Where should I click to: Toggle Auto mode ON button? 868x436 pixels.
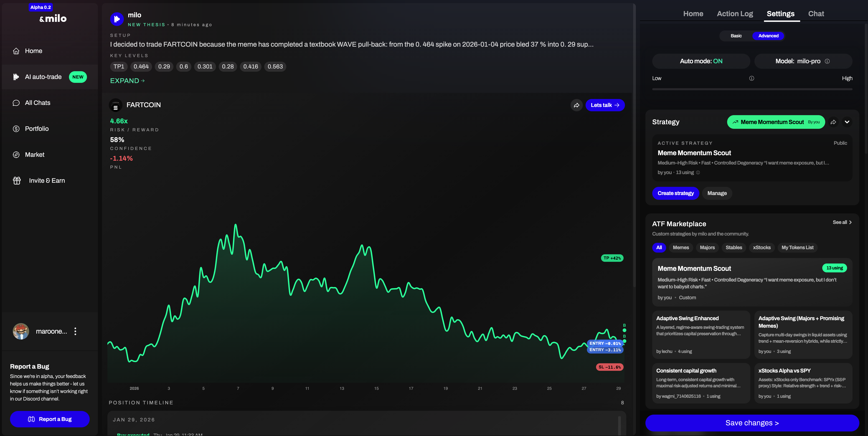pyautogui.click(x=701, y=61)
